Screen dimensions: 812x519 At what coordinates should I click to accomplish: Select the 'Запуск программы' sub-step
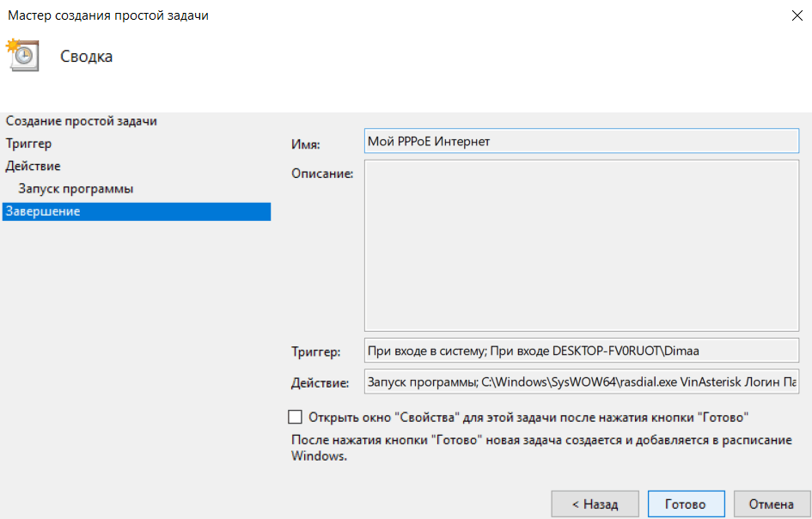(x=76, y=188)
